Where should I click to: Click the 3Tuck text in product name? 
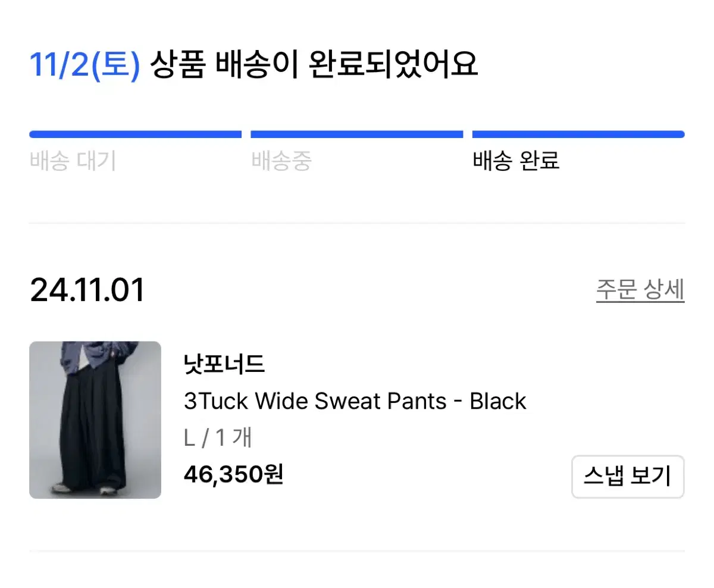click(x=215, y=401)
